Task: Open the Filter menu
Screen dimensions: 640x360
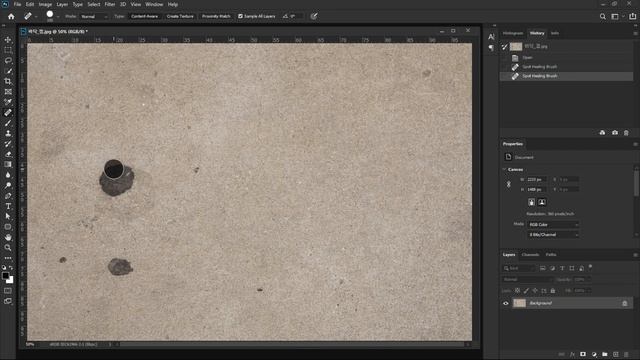Action: 110,4
